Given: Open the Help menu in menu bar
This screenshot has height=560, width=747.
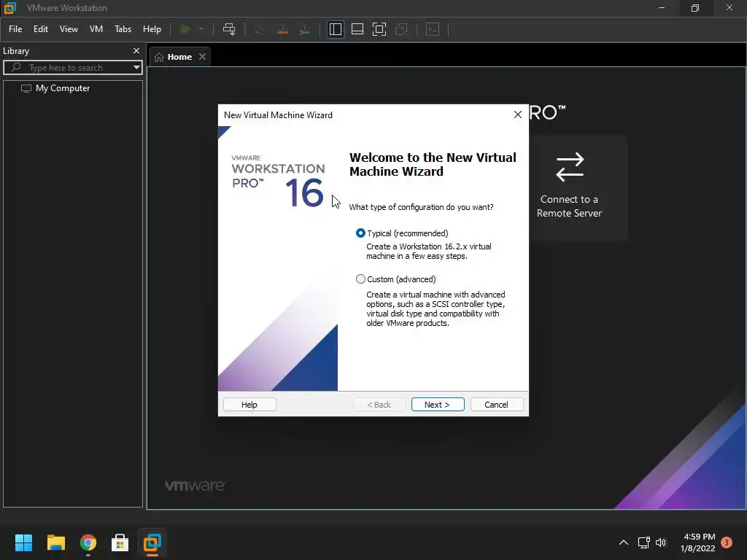Looking at the screenshot, I should point(152,29).
